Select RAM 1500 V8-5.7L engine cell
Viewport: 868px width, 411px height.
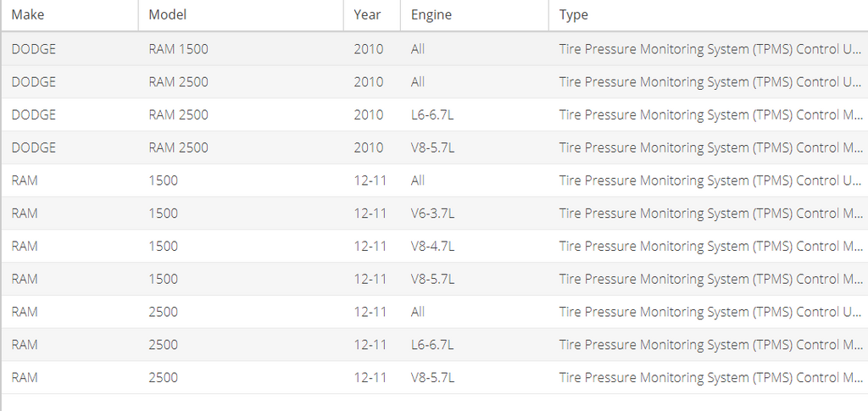click(x=432, y=279)
